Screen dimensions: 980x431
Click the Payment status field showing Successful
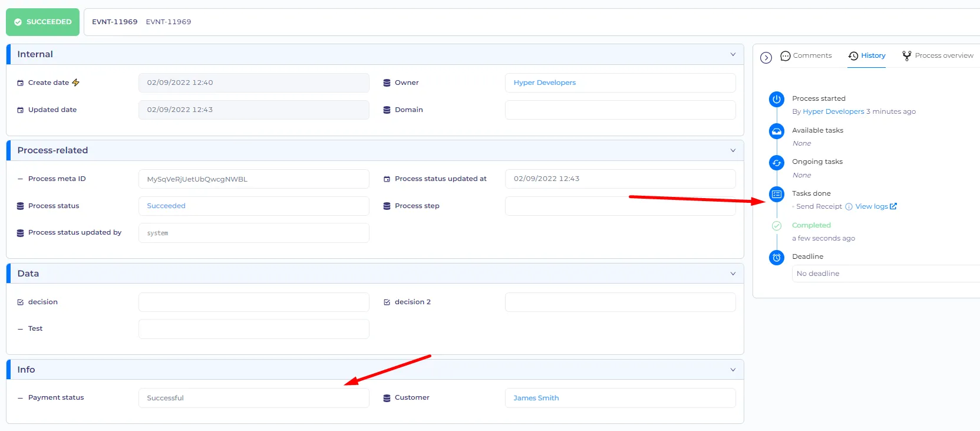point(254,398)
